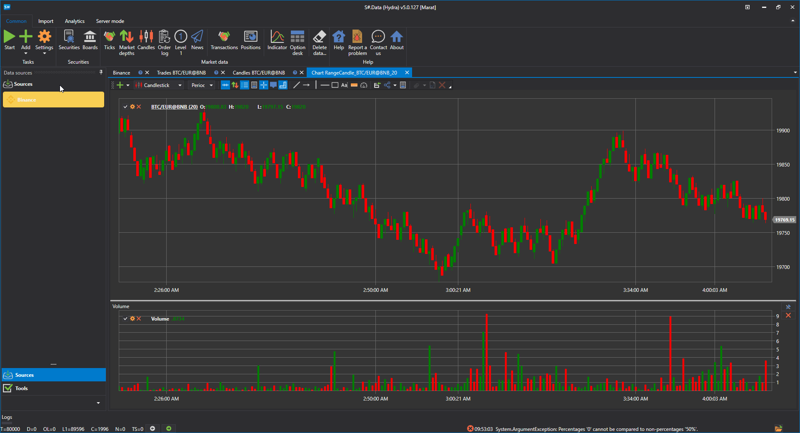The width and height of the screenshot is (800, 433).
Task: Click the green Start task button
Action: (9, 38)
